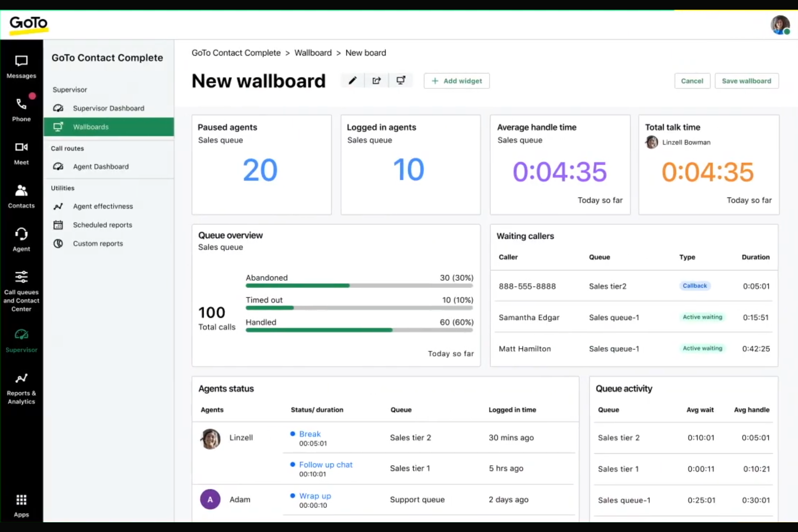Click Sales tier 2 in Queue activity
The height and width of the screenshot is (532, 798).
[618, 438]
